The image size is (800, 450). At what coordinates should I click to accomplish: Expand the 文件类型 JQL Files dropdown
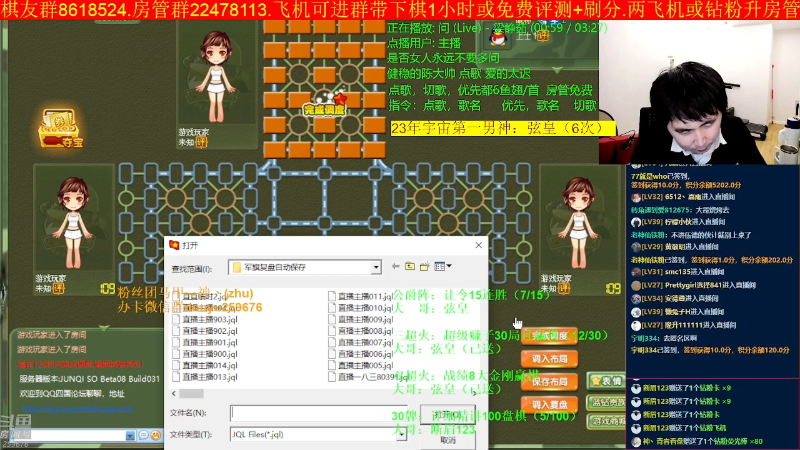(x=402, y=435)
